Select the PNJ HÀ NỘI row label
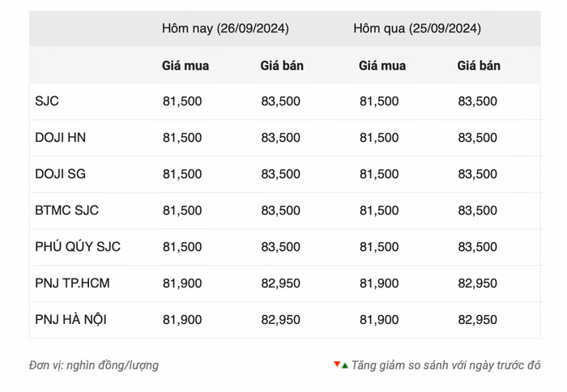Image resolution: width=567 pixels, height=392 pixels. pyautogui.click(x=71, y=320)
